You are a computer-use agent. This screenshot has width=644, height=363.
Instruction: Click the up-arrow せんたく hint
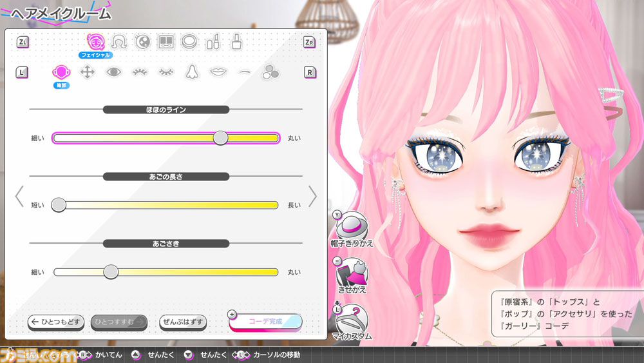[153, 355]
